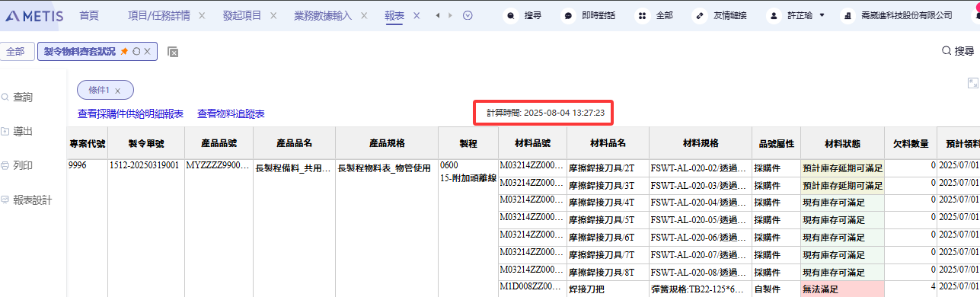Open 報表設計 report design in sidebar
Image resolution: width=980 pixels, height=297 pixels.
pyautogui.click(x=27, y=200)
